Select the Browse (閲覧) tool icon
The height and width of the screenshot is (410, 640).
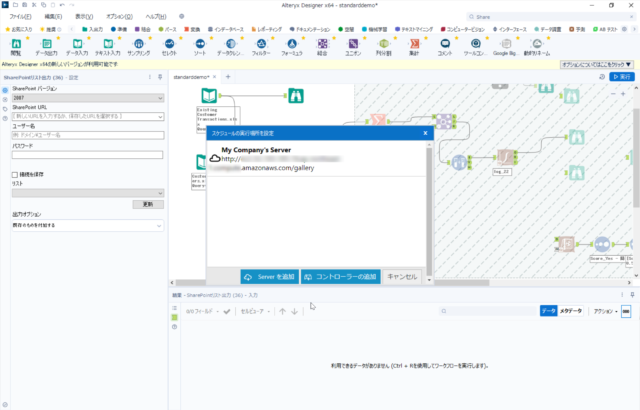pyautogui.click(x=16, y=44)
